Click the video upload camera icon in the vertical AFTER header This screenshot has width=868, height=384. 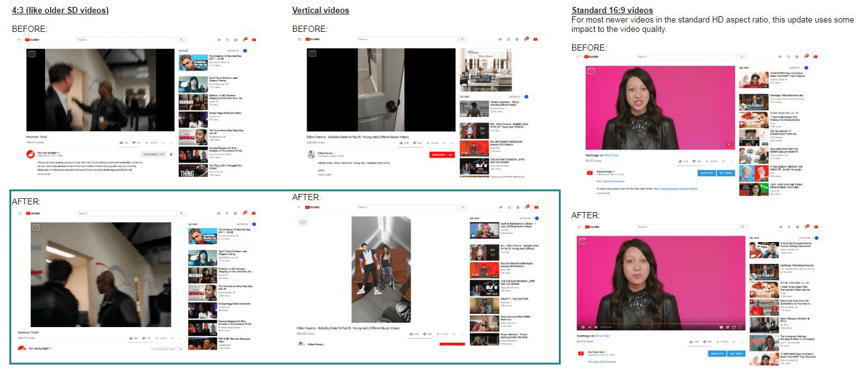[x=501, y=207]
